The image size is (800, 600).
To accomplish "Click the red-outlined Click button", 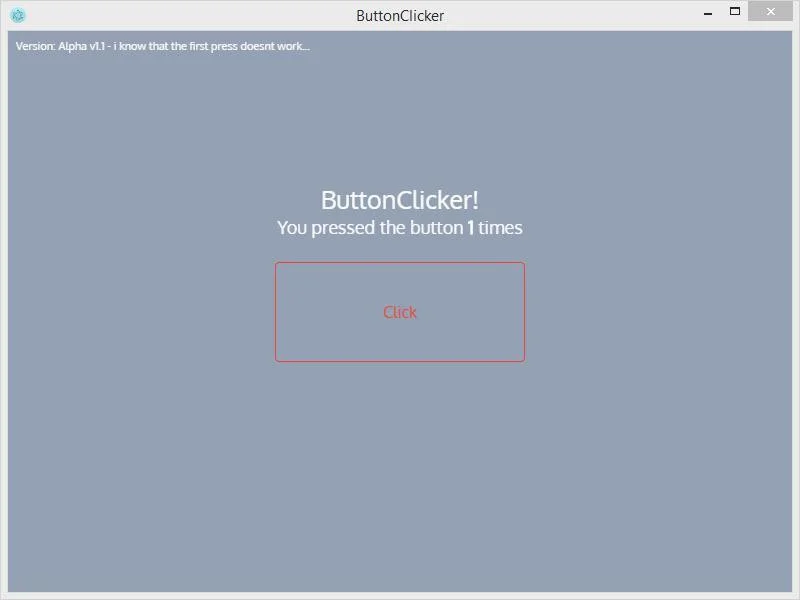I will click(x=399, y=312).
